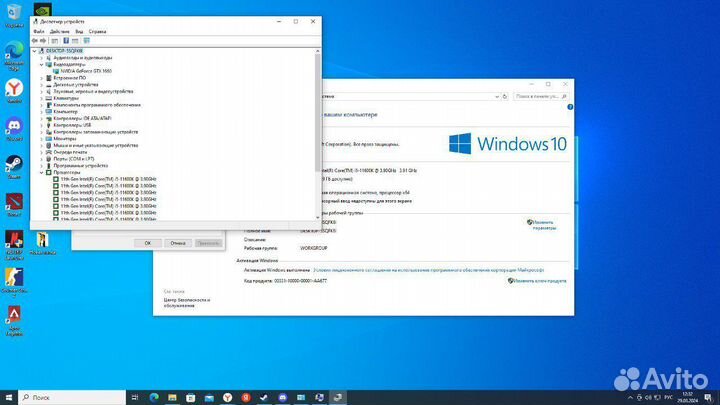This screenshot has width=720, height=405.
Task: Open the Вид menu in Device Manager
Action: (x=79, y=32)
